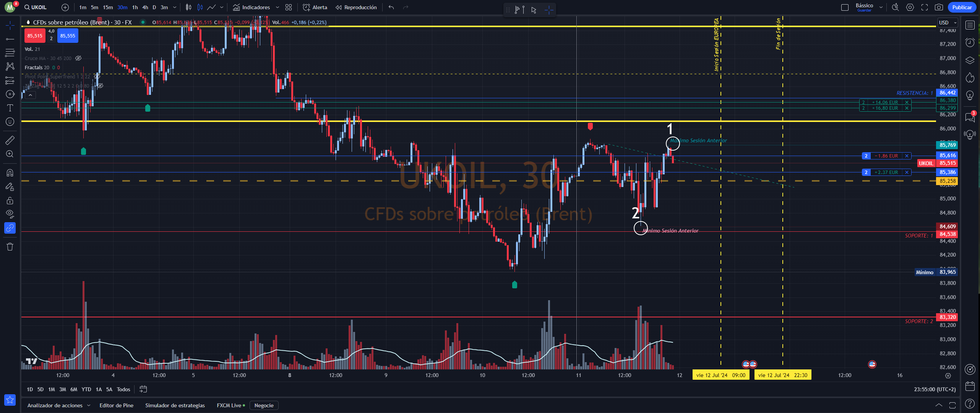Toggle the lock all drawings tool
980x413 pixels.
(x=10, y=200)
